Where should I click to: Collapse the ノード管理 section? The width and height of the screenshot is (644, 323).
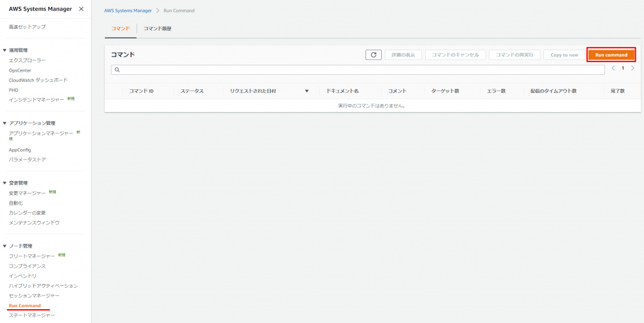(x=4, y=246)
